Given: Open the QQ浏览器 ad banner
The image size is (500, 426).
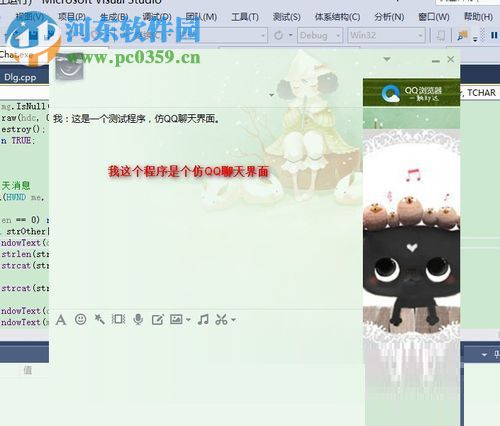Looking at the screenshot, I should pyautogui.click(x=411, y=92).
